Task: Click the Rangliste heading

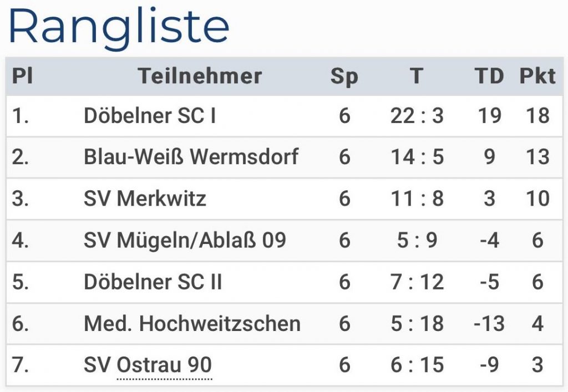Action: pyautogui.click(x=119, y=28)
